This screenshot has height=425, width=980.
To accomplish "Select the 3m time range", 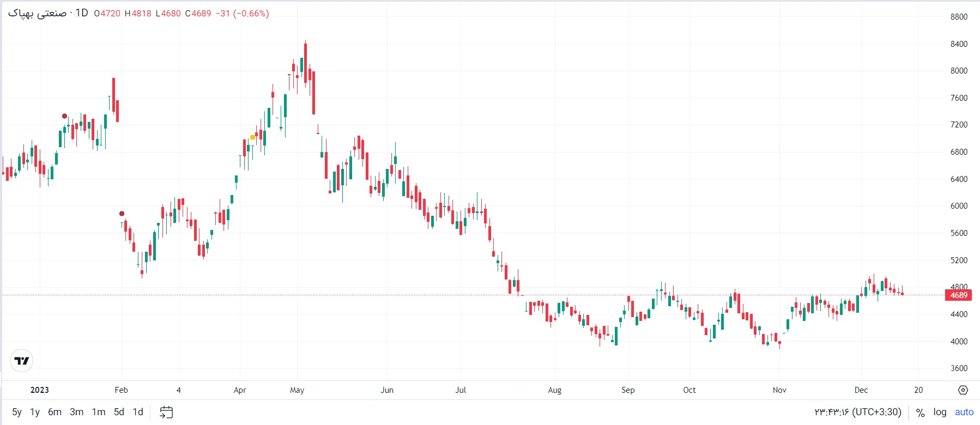I will click(77, 412).
